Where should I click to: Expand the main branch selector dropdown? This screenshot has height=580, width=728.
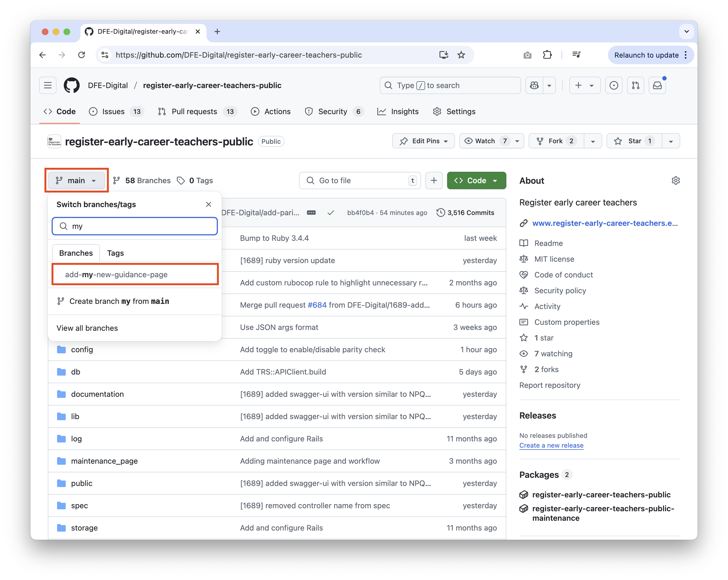point(76,180)
